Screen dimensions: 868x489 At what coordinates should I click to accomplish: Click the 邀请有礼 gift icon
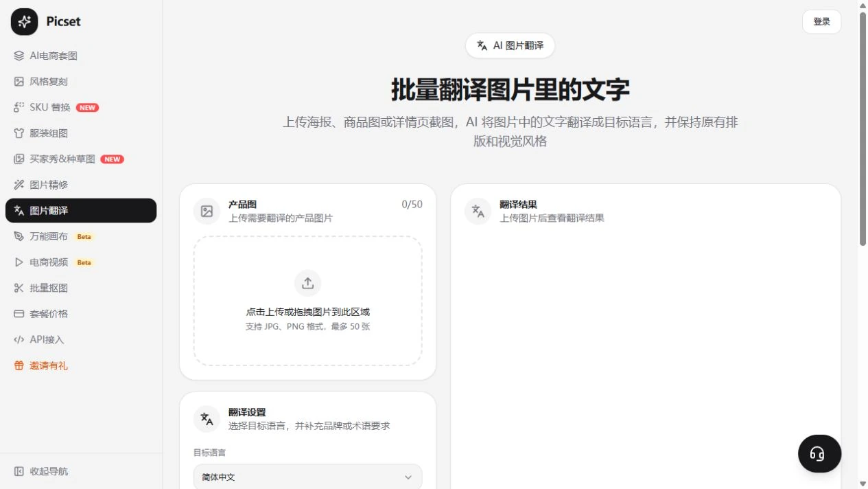[19, 365]
